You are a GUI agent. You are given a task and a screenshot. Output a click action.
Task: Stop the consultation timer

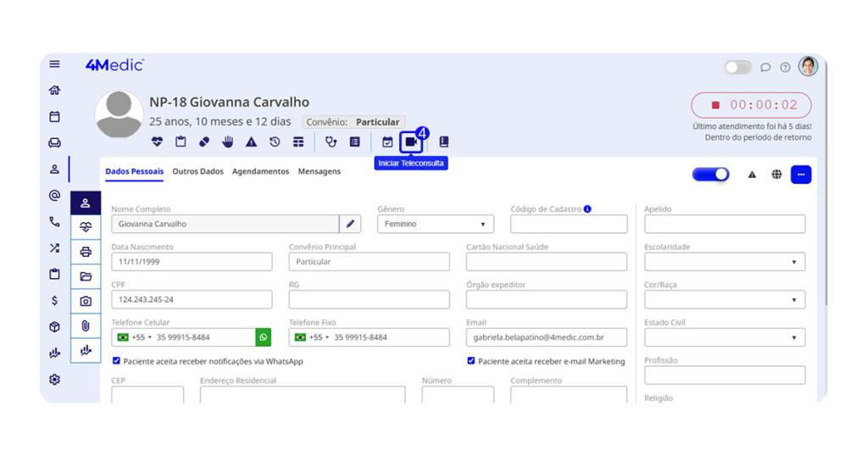(x=715, y=105)
